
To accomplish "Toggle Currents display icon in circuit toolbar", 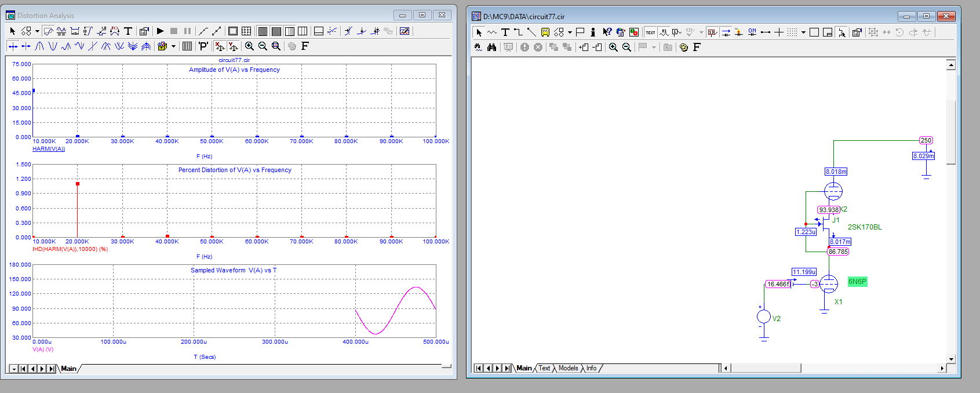I will coord(726,32).
